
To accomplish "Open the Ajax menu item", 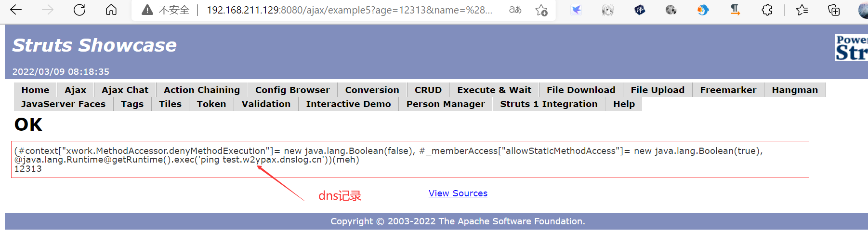I will [x=76, y=90].
